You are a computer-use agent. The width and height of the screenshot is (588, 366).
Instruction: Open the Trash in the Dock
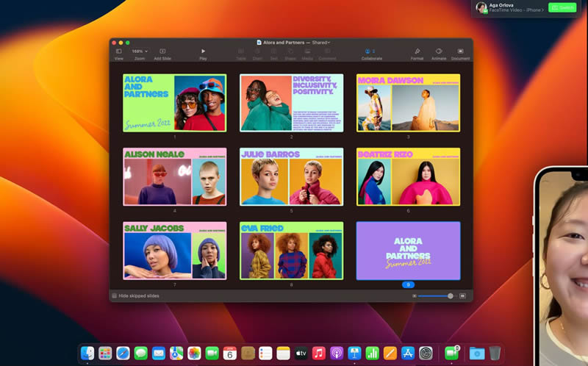(x=495, y=354)
